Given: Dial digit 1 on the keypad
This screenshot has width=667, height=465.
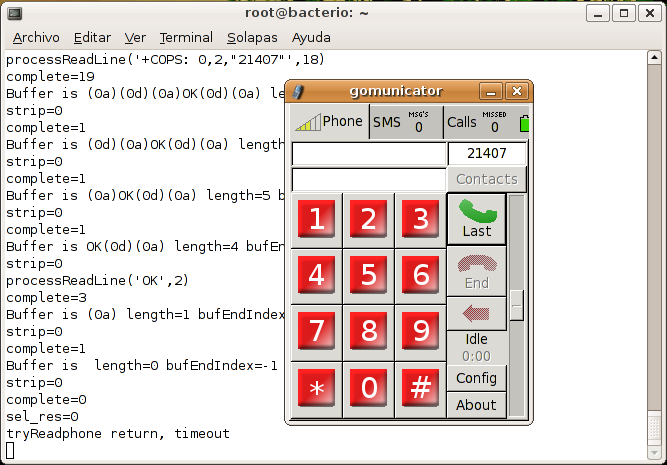Looking at the screenshot, I should click(316, 220).
